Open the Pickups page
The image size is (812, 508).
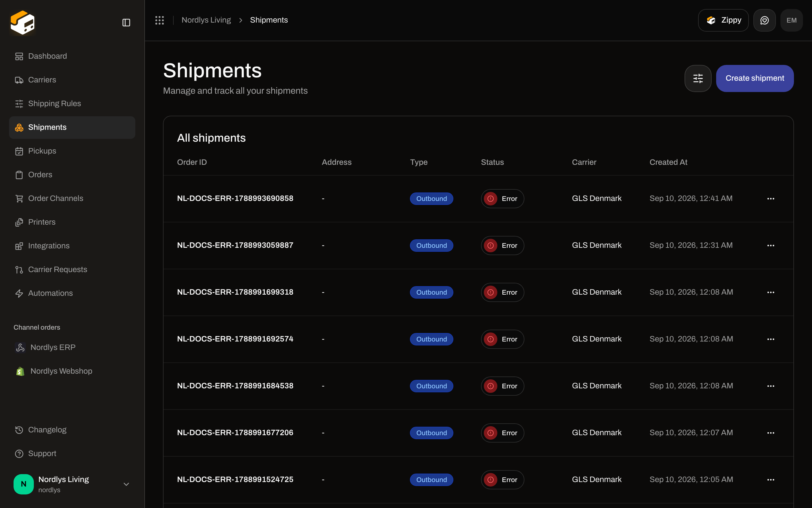(x=72, y=151)
